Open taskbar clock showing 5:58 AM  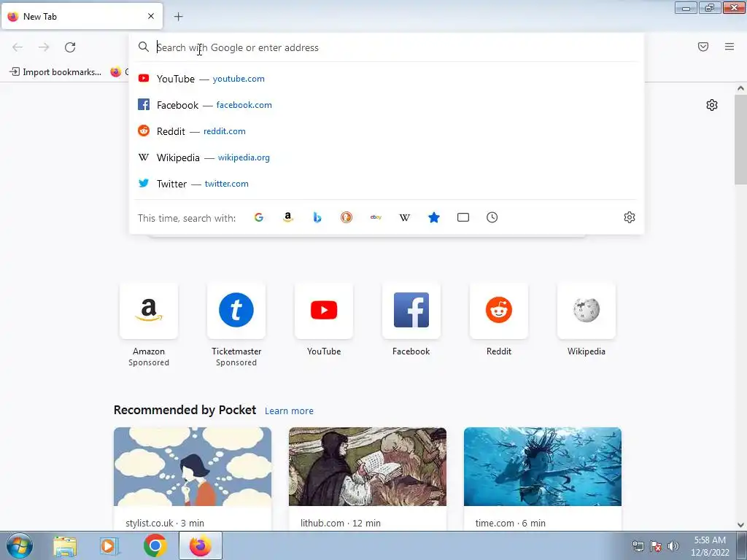point(710,546)
